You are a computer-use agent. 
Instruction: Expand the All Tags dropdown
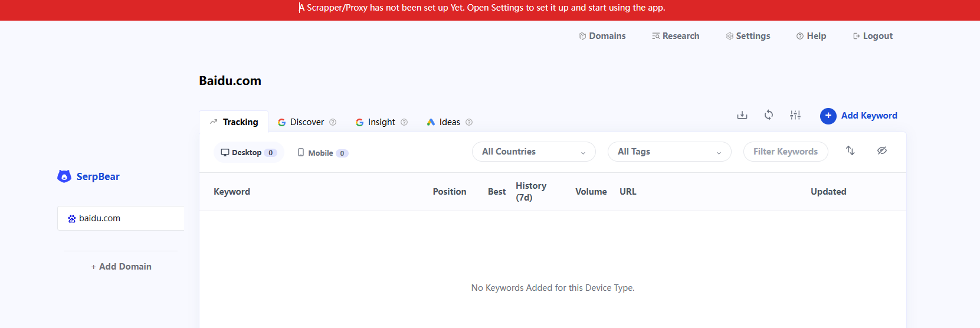[x=670, y=152]
